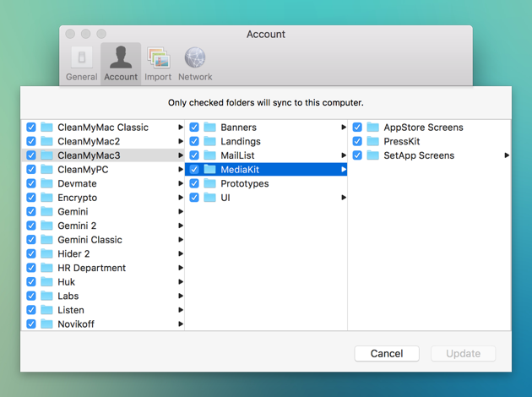Image resolution: width=532 pixels, height=397 pixels.
Task: Uncheck the Prototypes checkbox
Action: (194, 183)
